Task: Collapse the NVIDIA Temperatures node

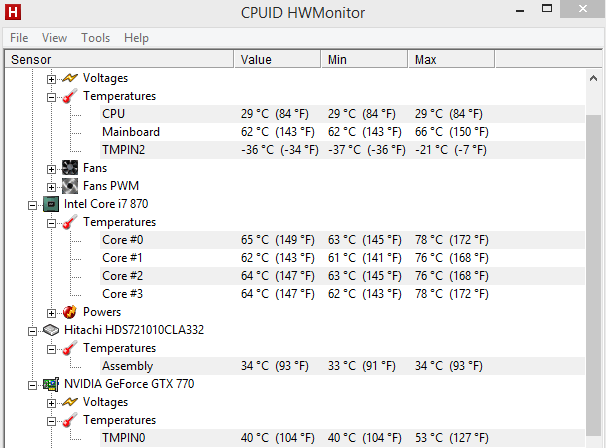Action: coord(51,421)
